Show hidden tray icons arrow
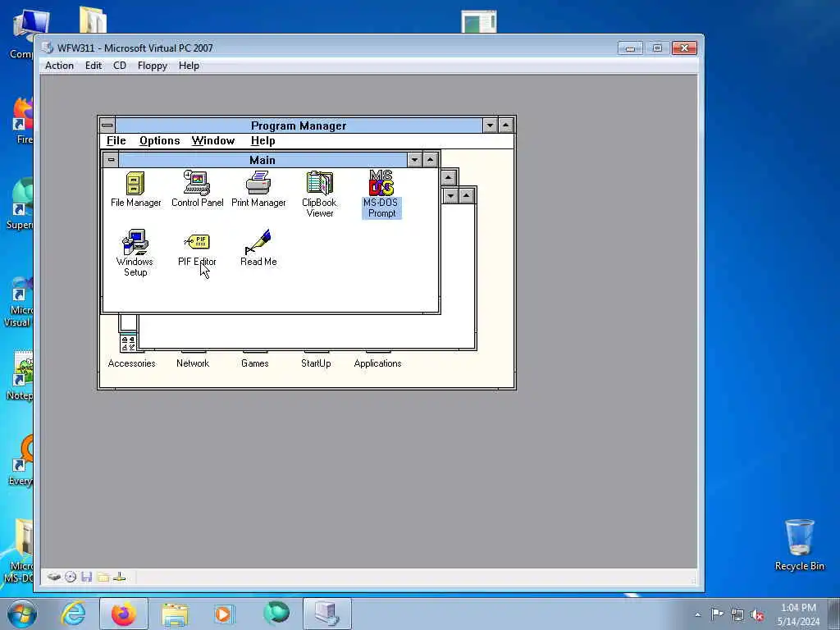The height and width of the screenshot is (630, 840). [x=697, y=614]
